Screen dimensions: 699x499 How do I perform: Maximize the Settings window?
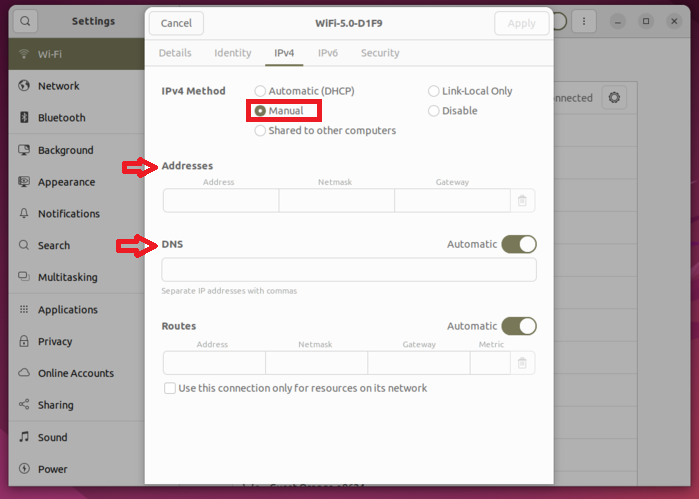coord(646,21)
